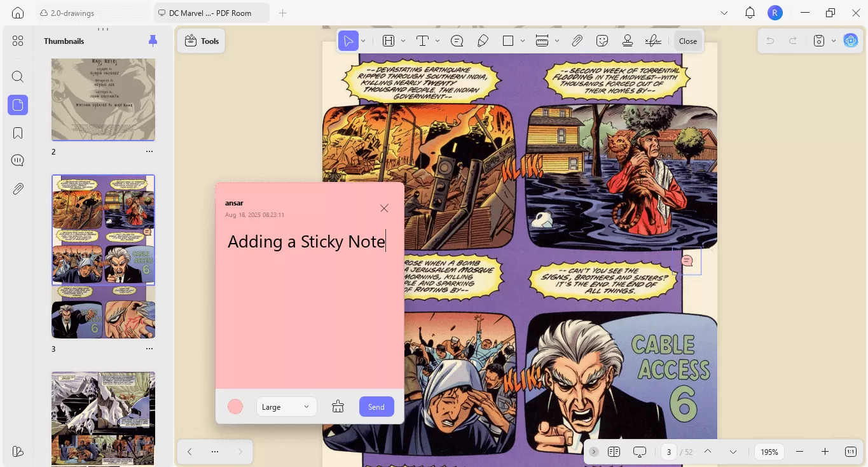Select the measure tool
The image size is (868, 467).
pyautogui.click(x=542, y=41)
